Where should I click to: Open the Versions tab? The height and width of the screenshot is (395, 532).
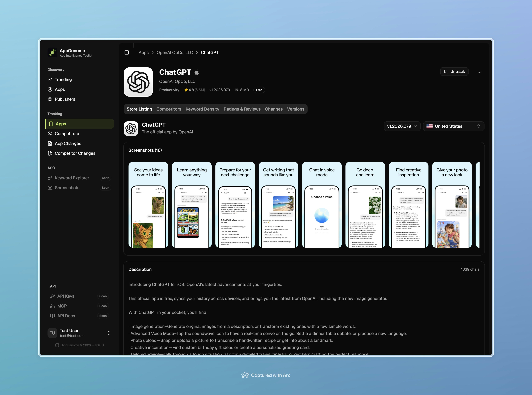click(x=296, y=109)
